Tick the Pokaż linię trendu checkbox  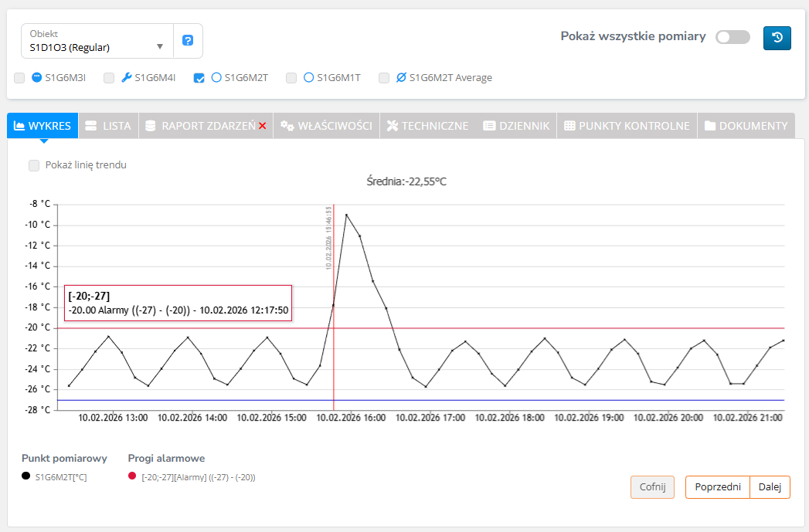click(34, 164)
